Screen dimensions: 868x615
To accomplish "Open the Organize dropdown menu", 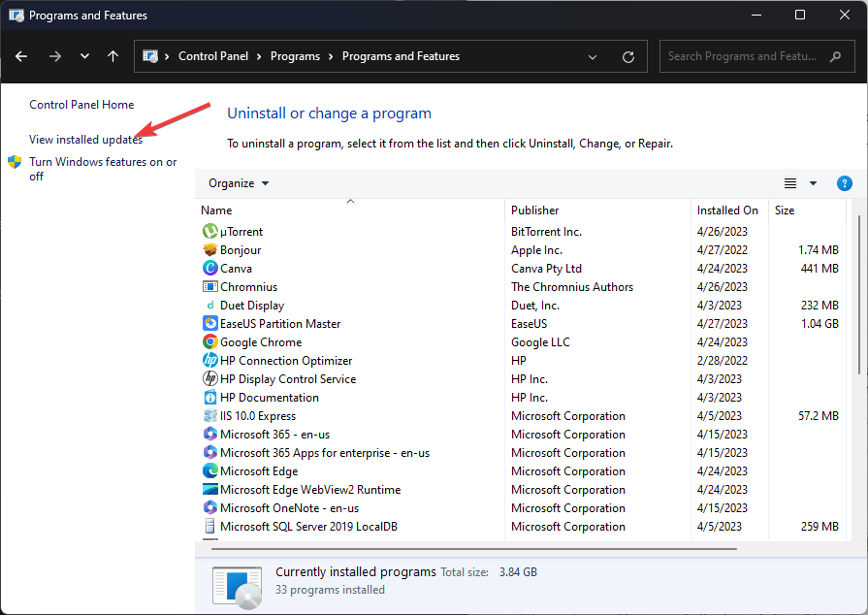I will pos(239,183).
